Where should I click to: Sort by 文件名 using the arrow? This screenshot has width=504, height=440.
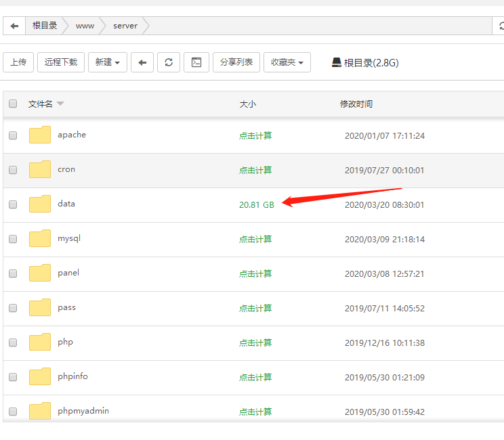pos(60,104)
